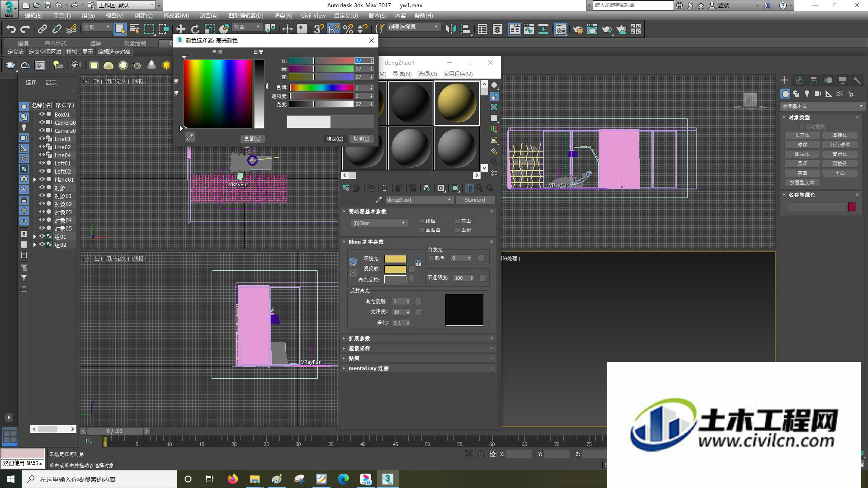Open the Hierarchy tab in command panel

point(814,80)
